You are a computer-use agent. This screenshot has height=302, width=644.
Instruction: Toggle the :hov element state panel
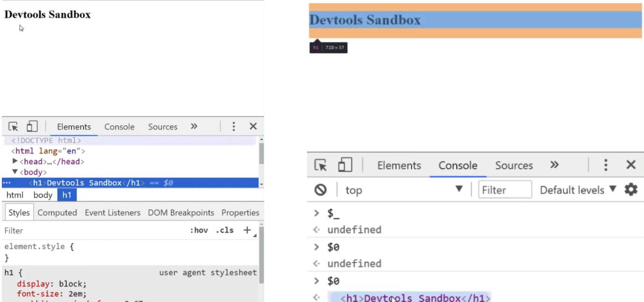click(199, 230)
